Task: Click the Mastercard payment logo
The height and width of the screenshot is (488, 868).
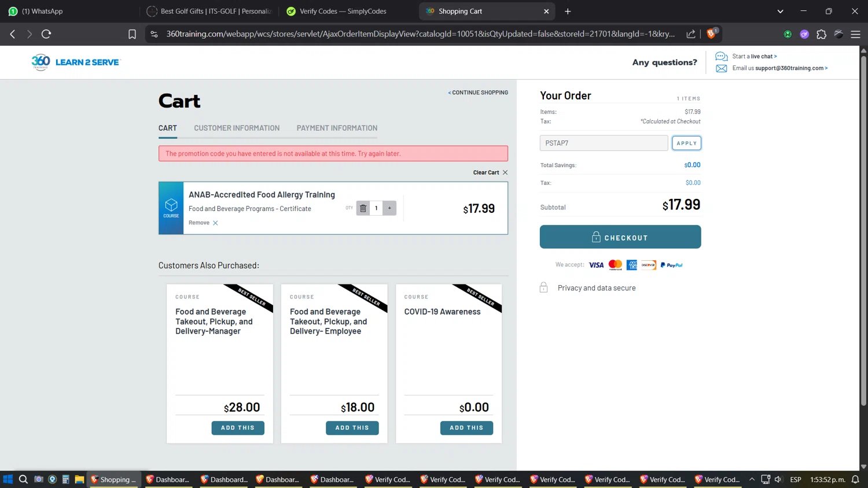Action: click(615, 265)
